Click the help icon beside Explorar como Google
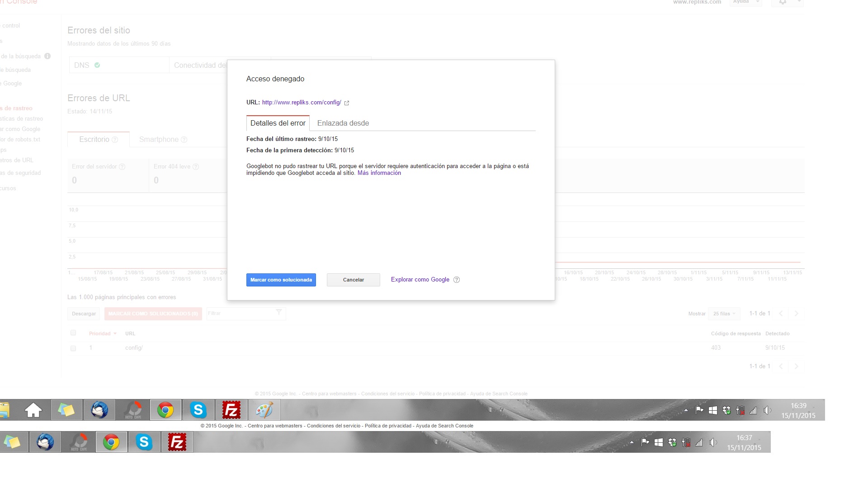 [457, 280]
